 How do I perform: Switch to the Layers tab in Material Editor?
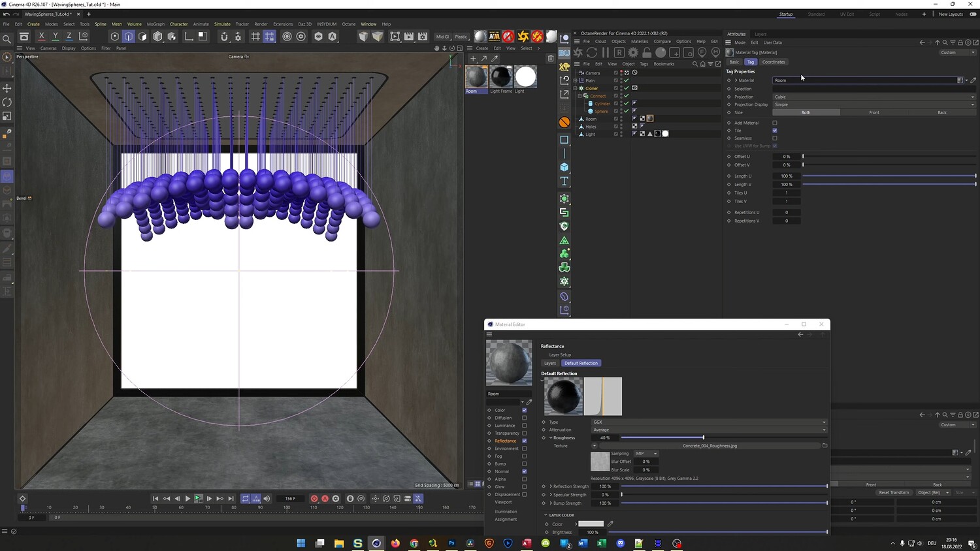click(x=550, y=364)
